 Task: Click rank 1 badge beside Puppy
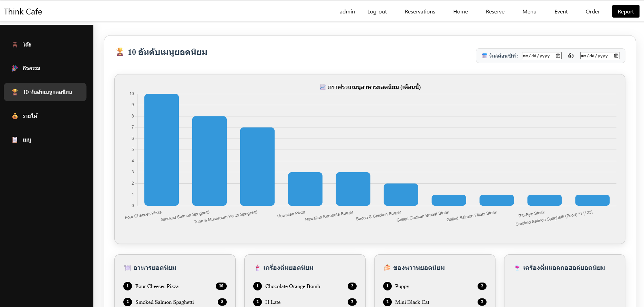click(x=387, y=286)
